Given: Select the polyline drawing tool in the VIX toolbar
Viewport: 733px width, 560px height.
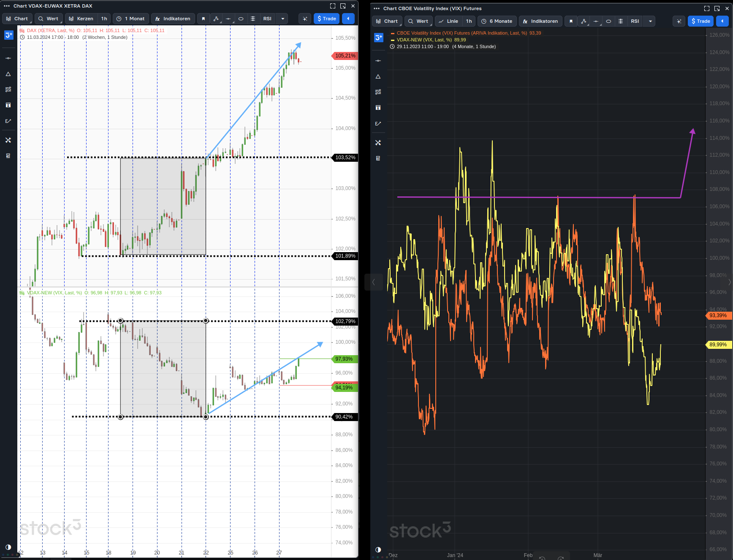Looking at the screenshot, I should (x=584, y=21).
